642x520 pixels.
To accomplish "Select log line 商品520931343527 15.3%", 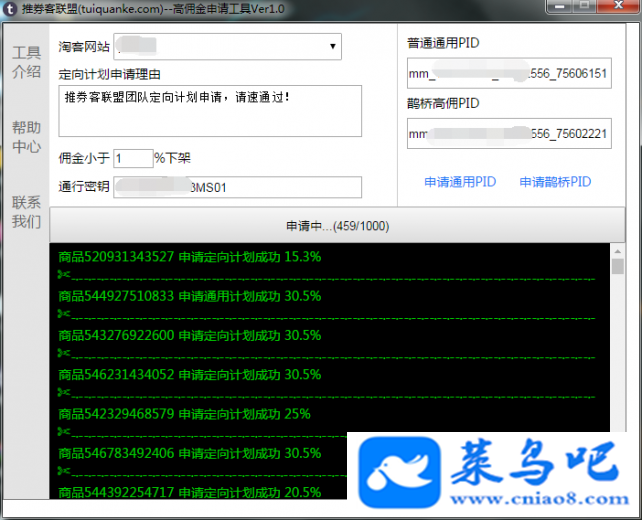I will pos(190,257).
